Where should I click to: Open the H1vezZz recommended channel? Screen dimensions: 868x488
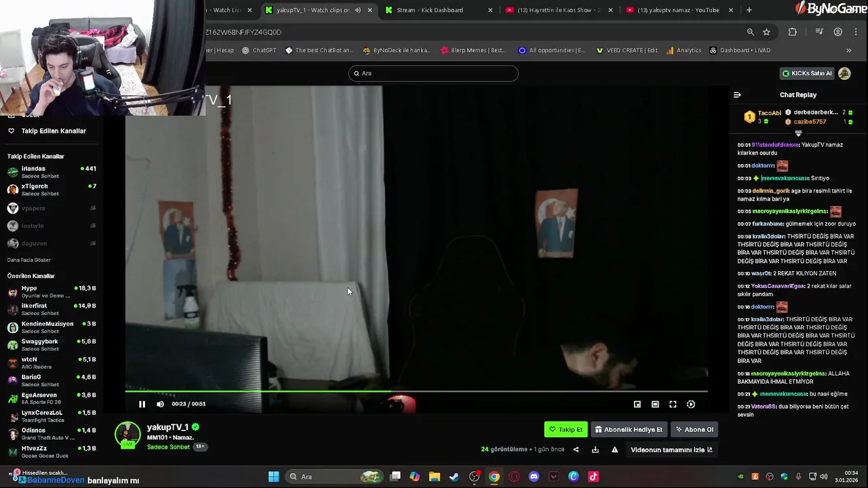pos(53,451)
